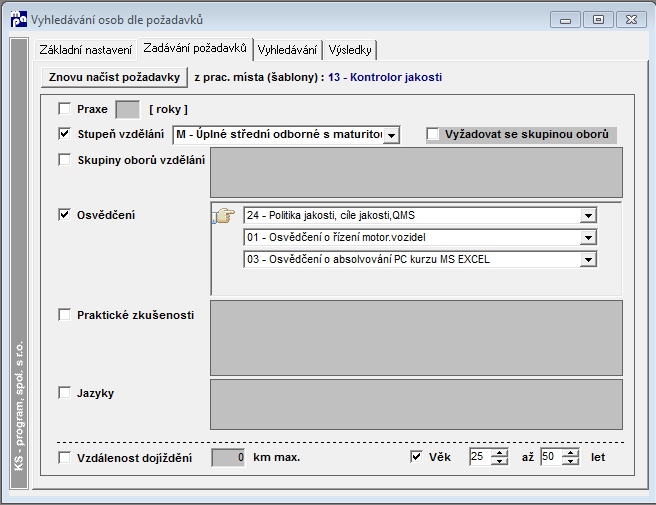
Task: Increase minimum age with up arrow
Action: 500,453
